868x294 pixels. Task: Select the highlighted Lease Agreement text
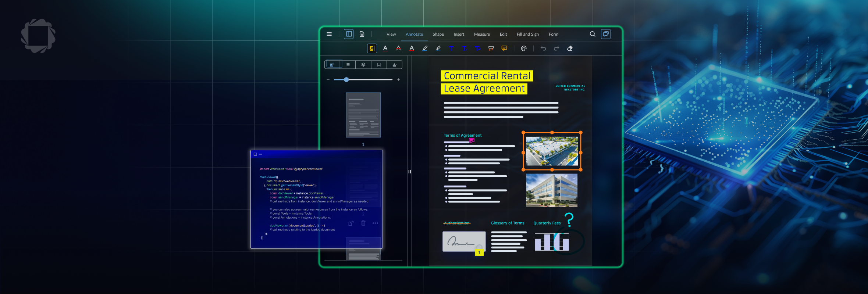tap(484, 89)
